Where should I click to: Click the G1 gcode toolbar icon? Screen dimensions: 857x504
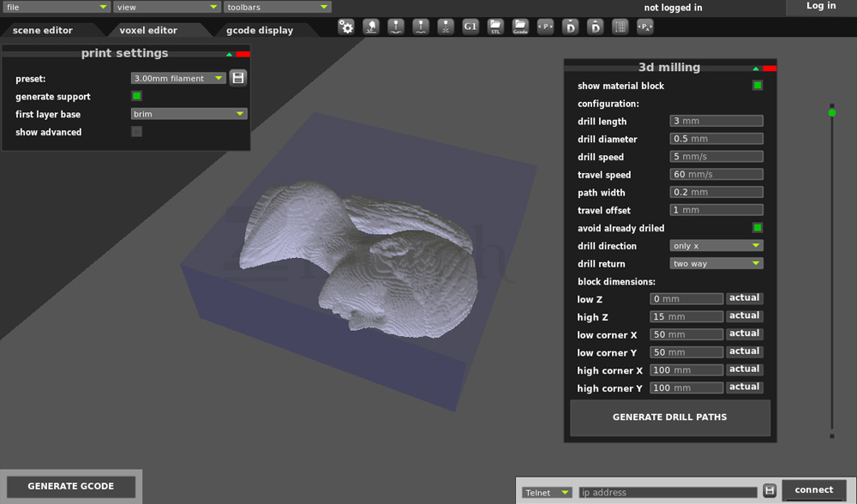pos(470,27)
